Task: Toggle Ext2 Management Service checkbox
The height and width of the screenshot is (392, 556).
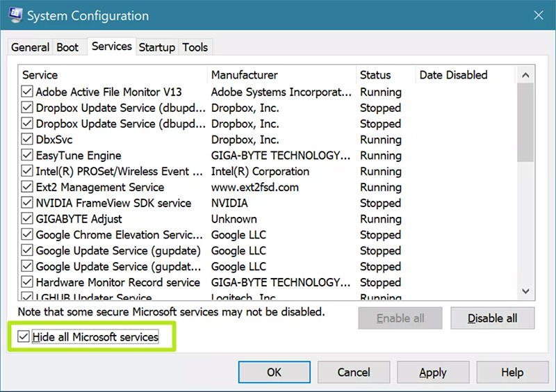Action: pos(27,186)
